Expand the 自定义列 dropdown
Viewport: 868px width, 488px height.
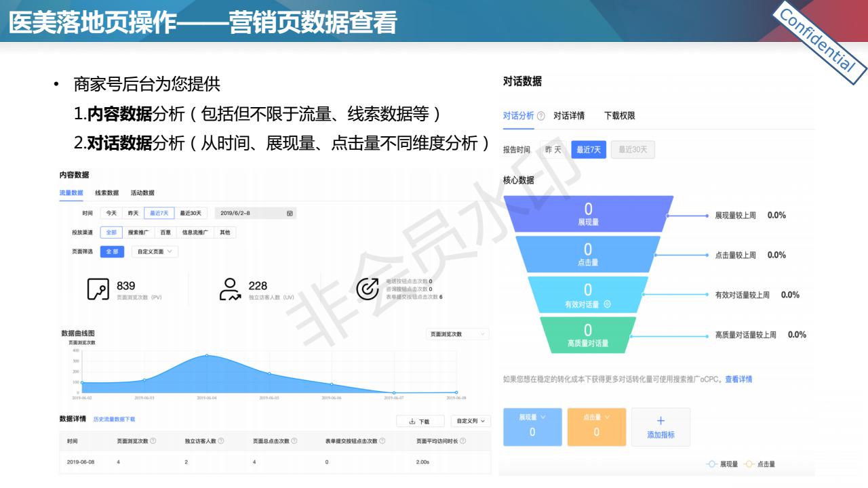tap(470, 421)
